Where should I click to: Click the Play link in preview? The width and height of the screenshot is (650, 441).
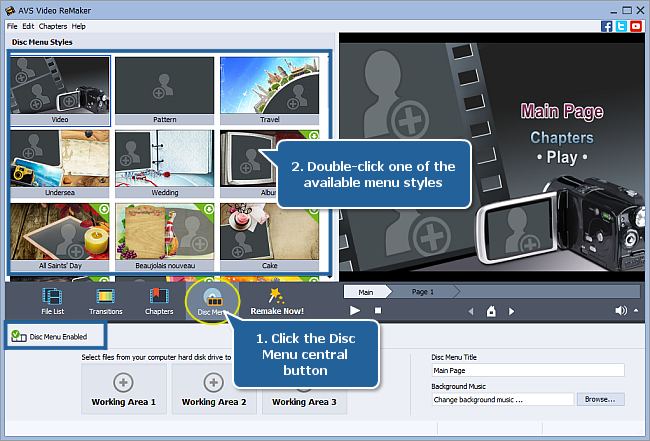click(x=562, y=158)
